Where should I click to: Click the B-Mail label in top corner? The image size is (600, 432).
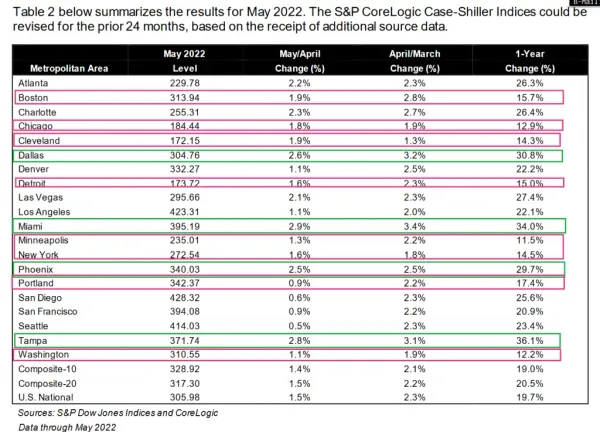click(584, 4)
